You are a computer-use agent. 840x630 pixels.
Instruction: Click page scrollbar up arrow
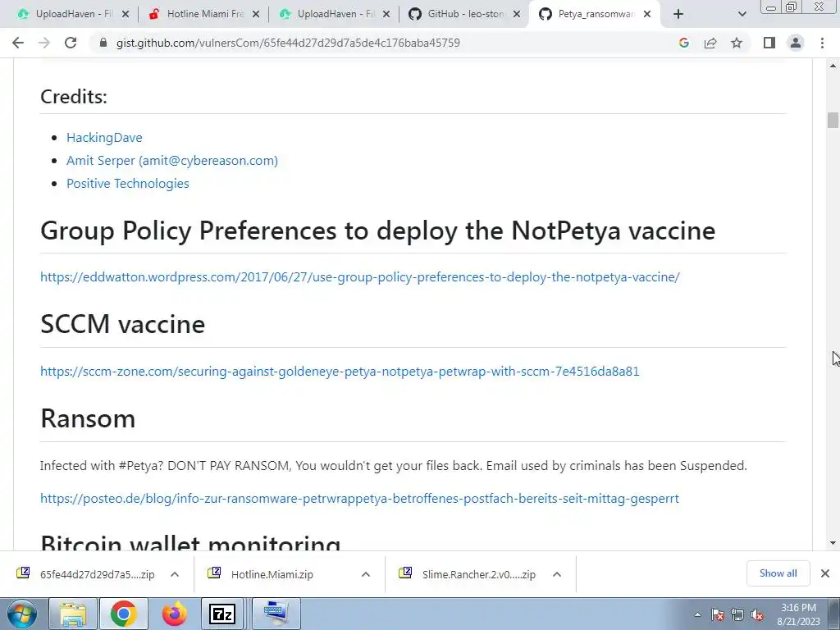(x=833, y=66)
